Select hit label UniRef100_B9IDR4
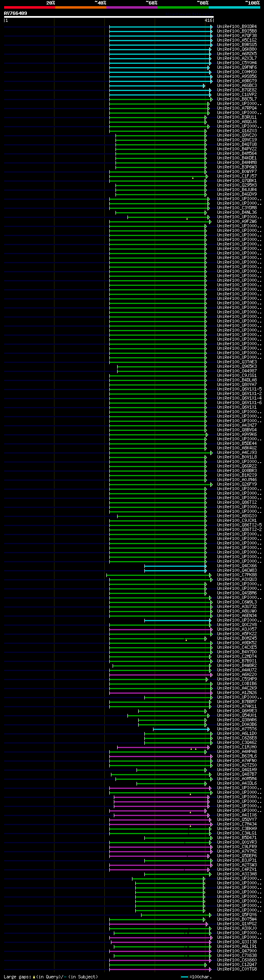Screen dimensions: 264x980 pos(237,27)
